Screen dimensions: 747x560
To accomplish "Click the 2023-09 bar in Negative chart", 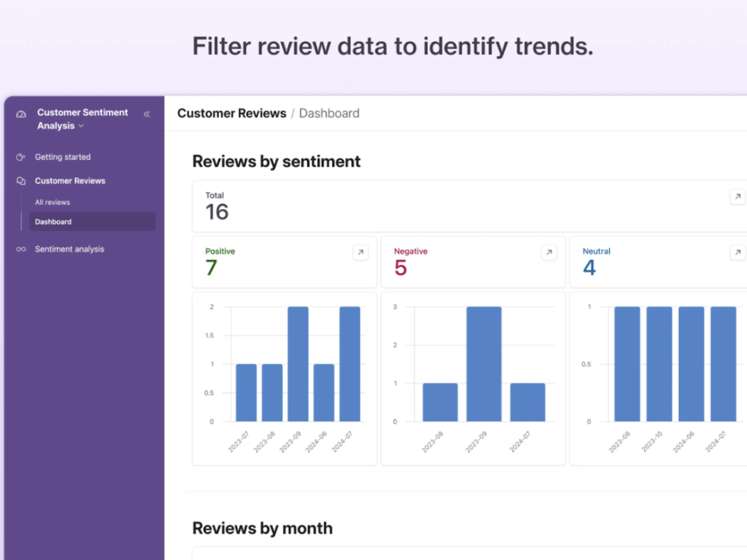I will pos(484,364).
